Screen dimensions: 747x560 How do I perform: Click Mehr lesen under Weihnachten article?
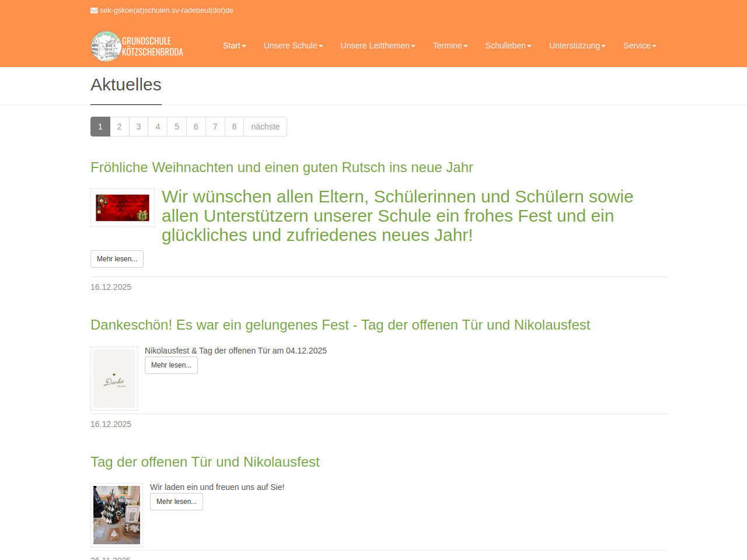tap(117, 259)
